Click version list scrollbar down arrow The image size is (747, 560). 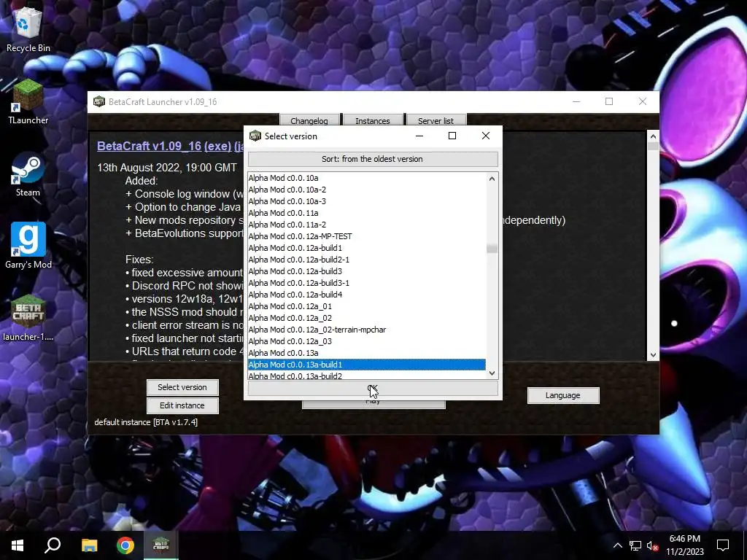(492, 373)
